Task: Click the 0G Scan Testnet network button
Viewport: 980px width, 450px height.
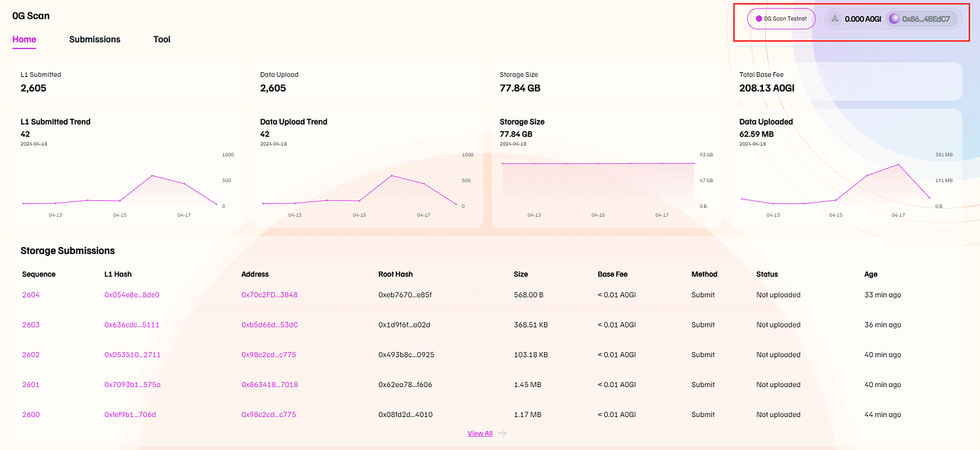Action: pyautogui.click(x=781, y=19)
